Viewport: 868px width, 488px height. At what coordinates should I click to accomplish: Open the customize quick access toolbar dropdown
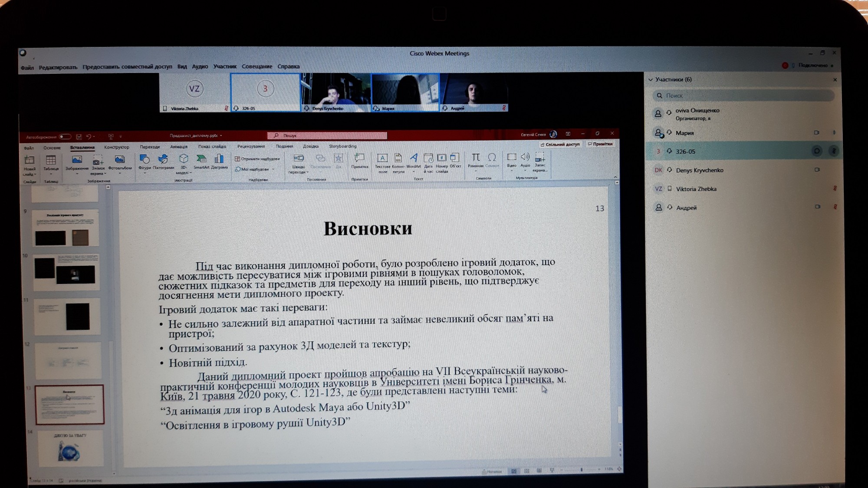click(121, 136)
